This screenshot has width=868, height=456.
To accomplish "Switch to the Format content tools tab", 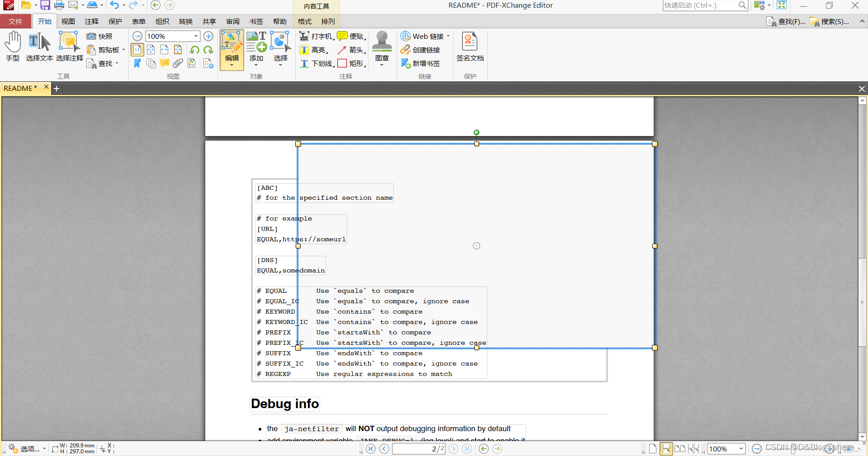I will pyautogui.click(x=305, y=21).
